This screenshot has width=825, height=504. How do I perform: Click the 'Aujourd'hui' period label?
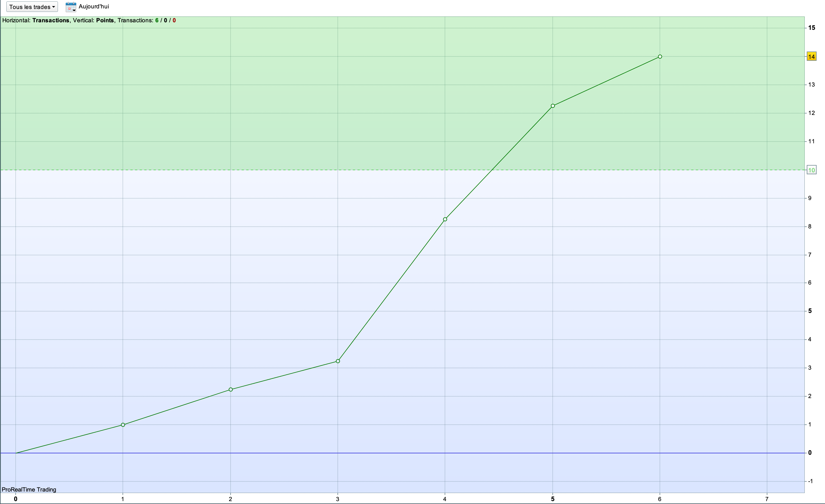93,6
